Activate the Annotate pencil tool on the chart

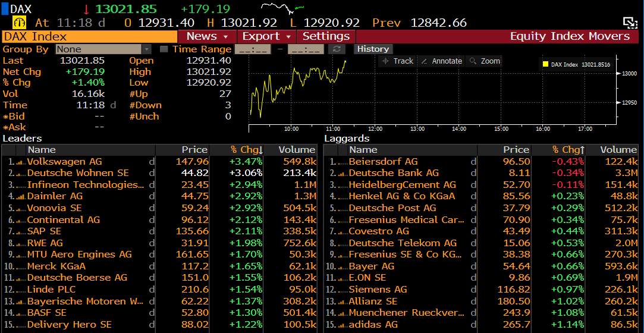(441, 61)
